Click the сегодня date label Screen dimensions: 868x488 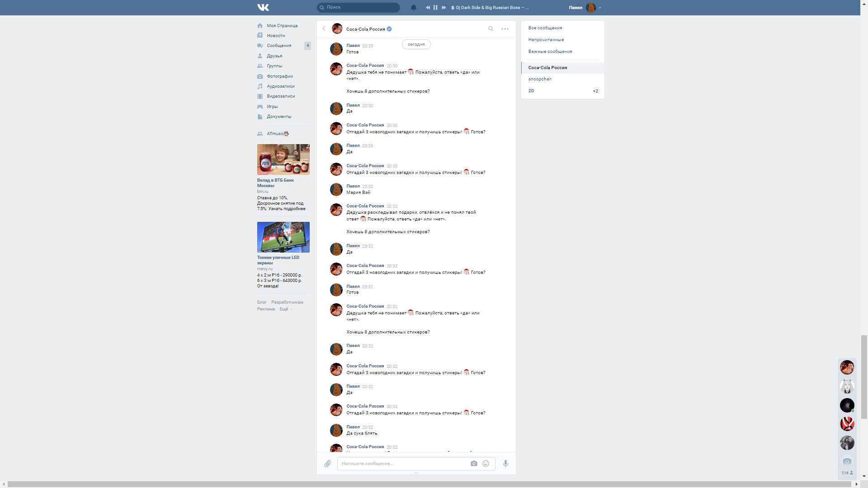click(x=416, y=44)
